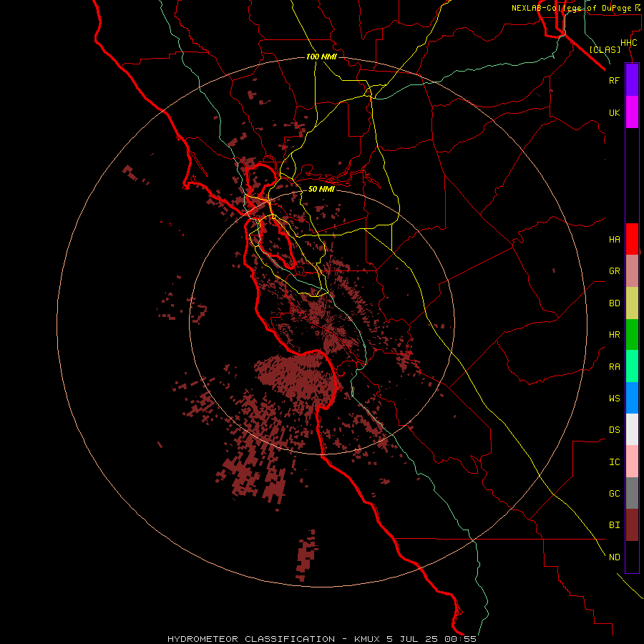The width and height of the screenshot is (644, 644).
Task: Click the GC gray legend swatch
Action: pyautogui.click(x=632, y=493)
